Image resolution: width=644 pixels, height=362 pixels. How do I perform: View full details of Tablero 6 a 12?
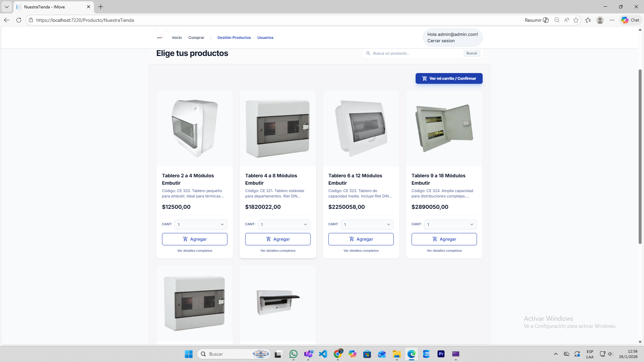click(361, 250)
